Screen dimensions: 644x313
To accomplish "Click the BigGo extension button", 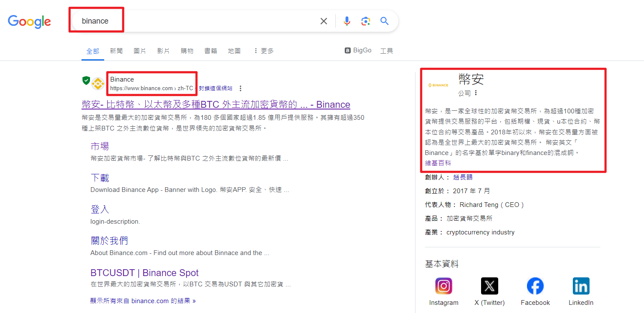I will 358,51.
